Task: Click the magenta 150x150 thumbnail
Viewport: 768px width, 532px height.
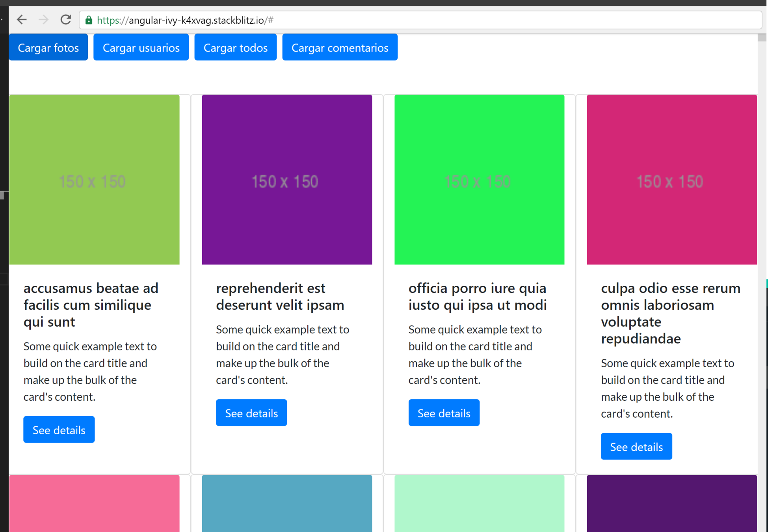Action: coord(671,180)
